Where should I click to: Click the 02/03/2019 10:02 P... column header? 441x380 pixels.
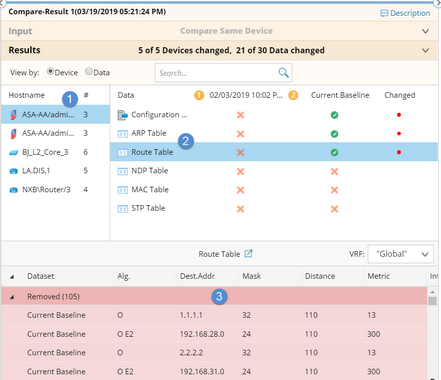click(246, 95)
